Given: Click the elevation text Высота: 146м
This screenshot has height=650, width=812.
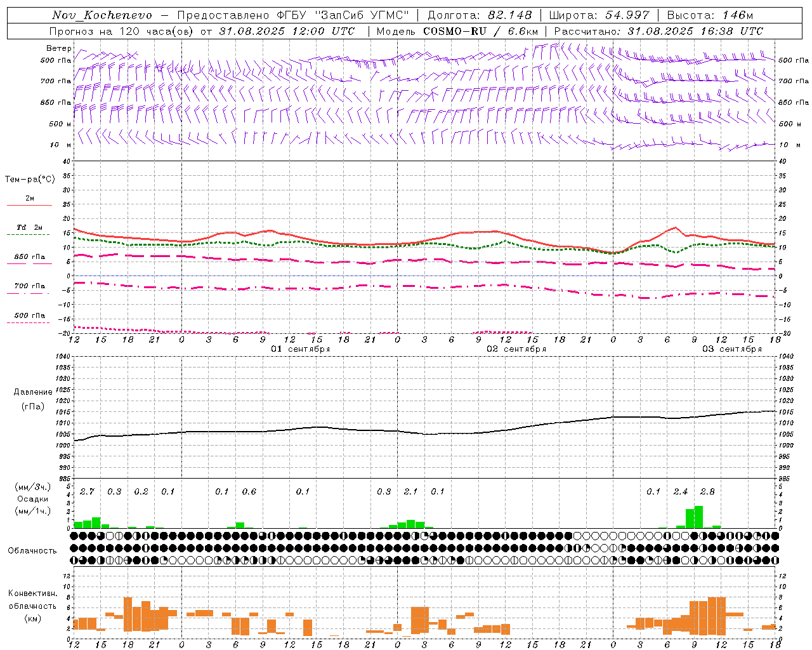Looking at the screenshot, I should [710, 15].
